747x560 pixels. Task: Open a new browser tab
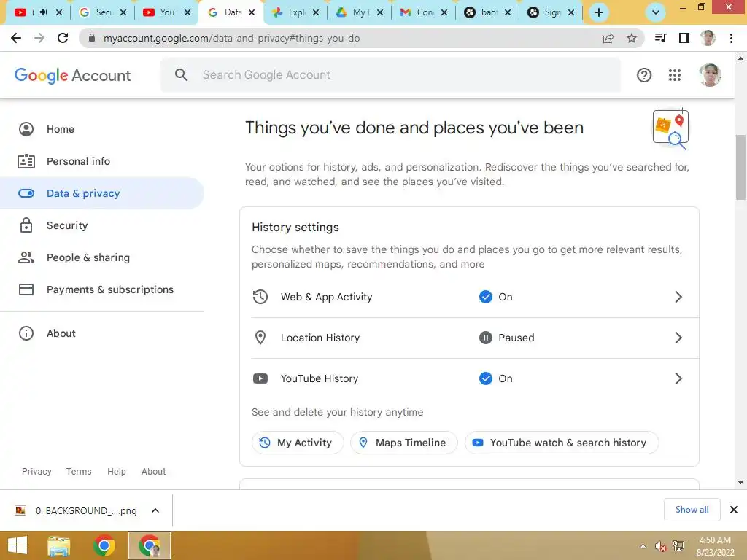599,12
